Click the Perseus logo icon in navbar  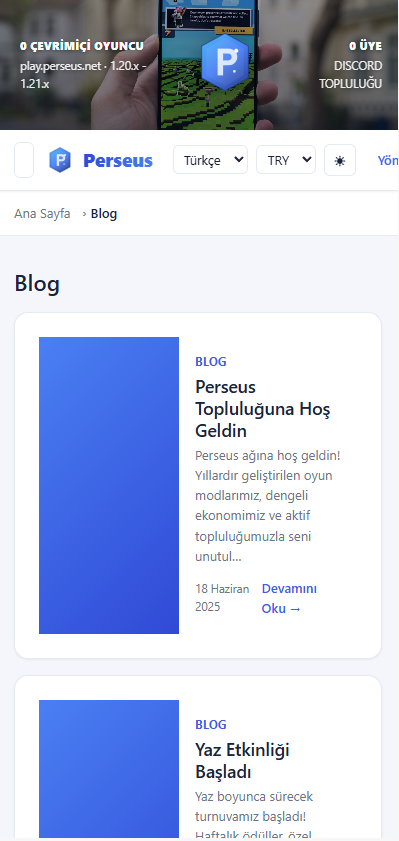point(60,160)
